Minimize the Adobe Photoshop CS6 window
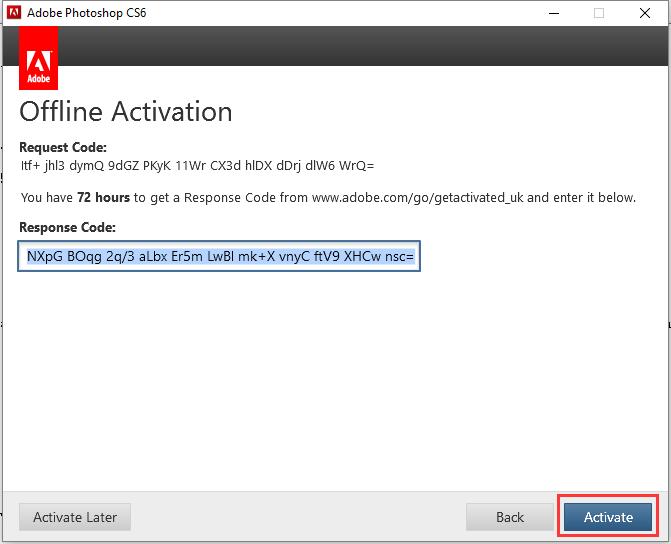The height and width of the screenshot is (544, 671). click(554, 13)
